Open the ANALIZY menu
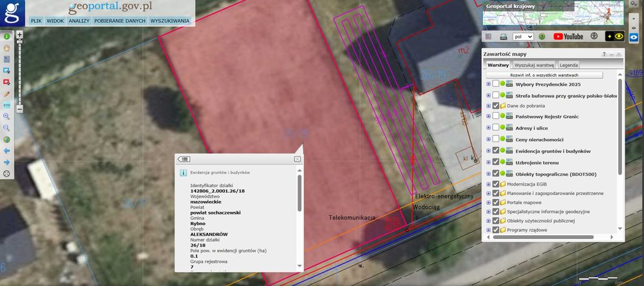The height and width of the screenshot is (286, 644). click(79, 21)
